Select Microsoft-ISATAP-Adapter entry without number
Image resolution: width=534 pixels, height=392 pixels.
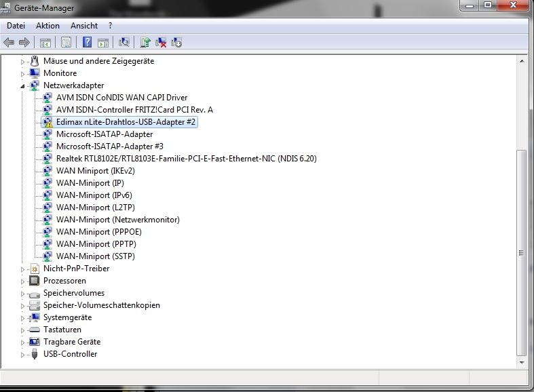pos(104,134)
